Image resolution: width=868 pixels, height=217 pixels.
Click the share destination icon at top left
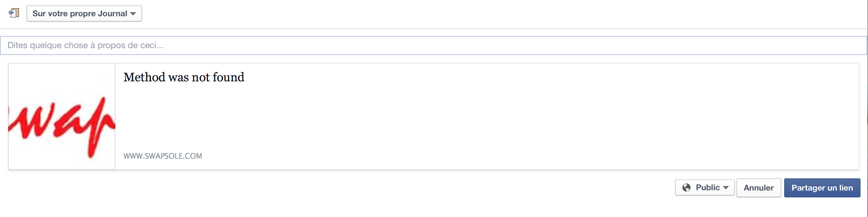pos(14,13)
